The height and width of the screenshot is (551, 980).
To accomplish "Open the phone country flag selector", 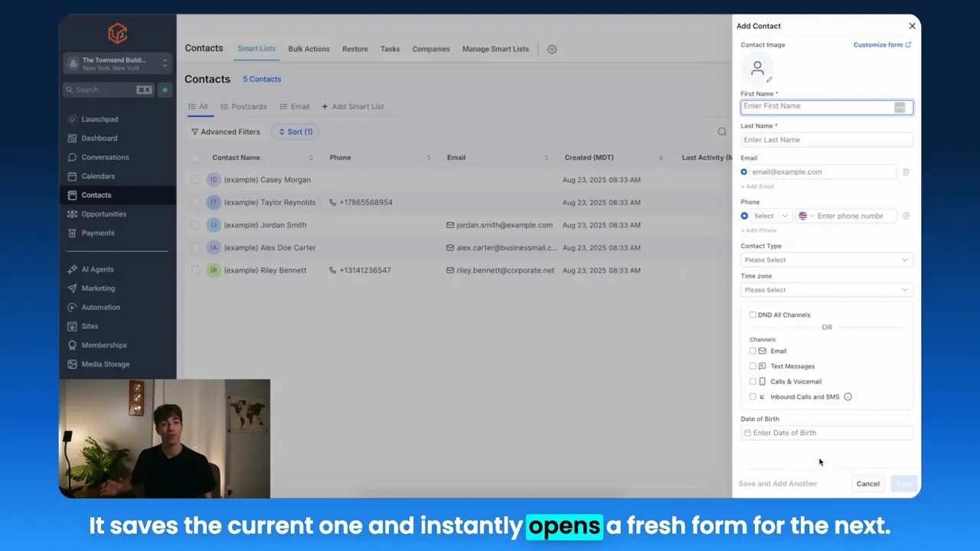I will point(804,215).
